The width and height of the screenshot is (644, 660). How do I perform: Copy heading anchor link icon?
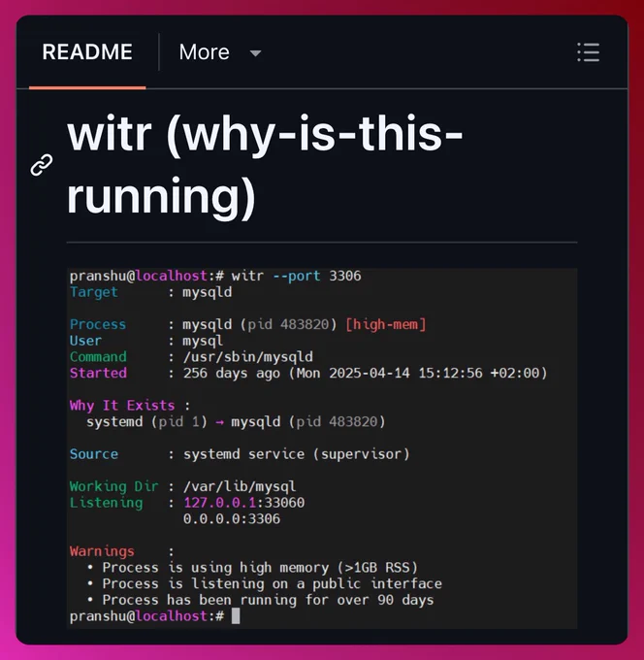click(42, 165)
